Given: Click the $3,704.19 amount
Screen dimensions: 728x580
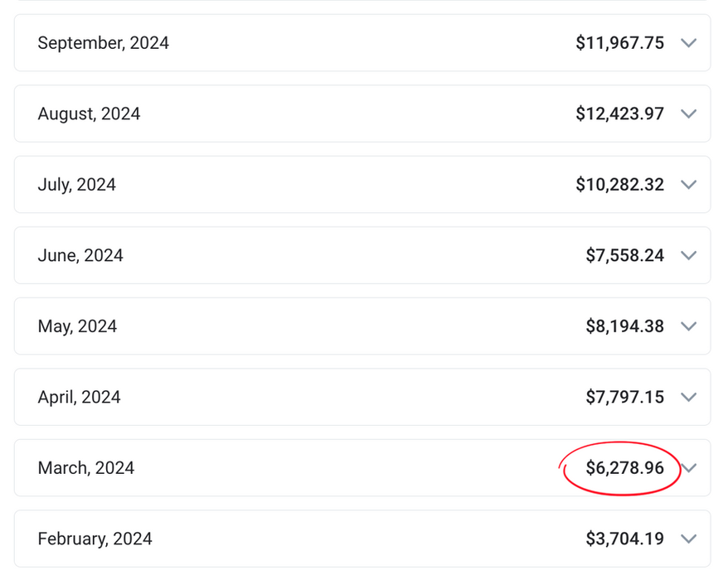Looking at the screenshot, I should [624, 539].
